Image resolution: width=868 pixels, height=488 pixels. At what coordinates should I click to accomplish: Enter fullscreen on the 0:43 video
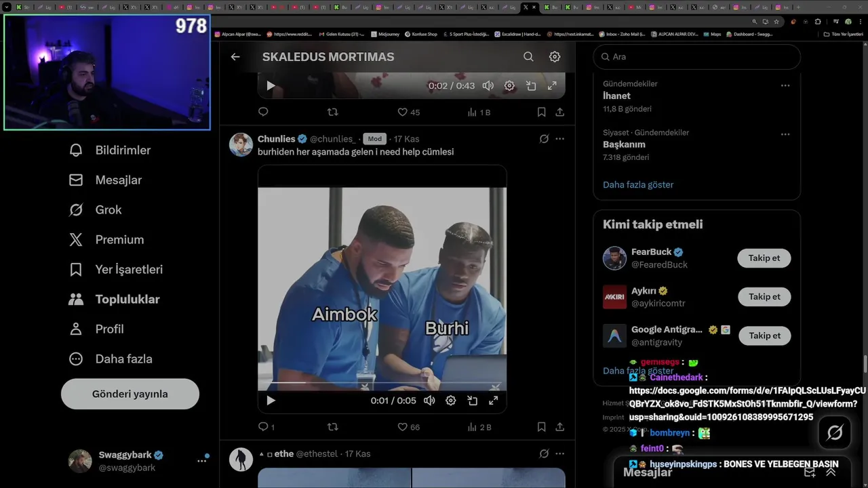pyautogui.click(x=552, y=86)
